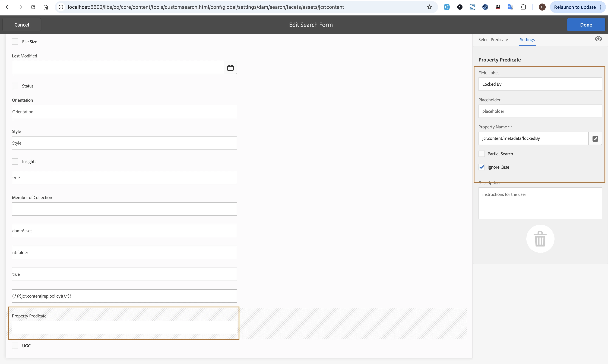
Task: Click the preview eye icon
Action: pos(598,39)
